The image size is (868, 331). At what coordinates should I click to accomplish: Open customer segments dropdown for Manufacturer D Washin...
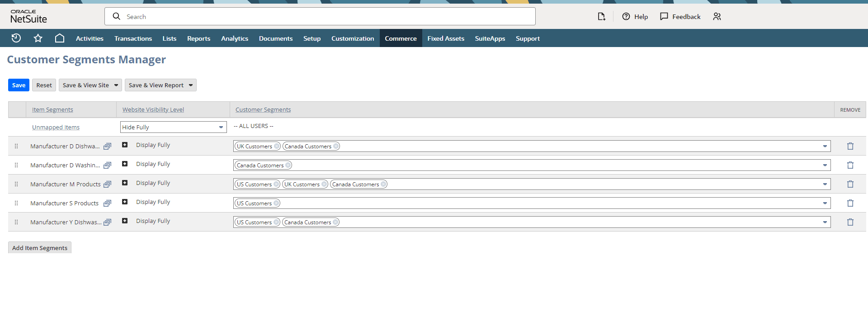point(825,165)
